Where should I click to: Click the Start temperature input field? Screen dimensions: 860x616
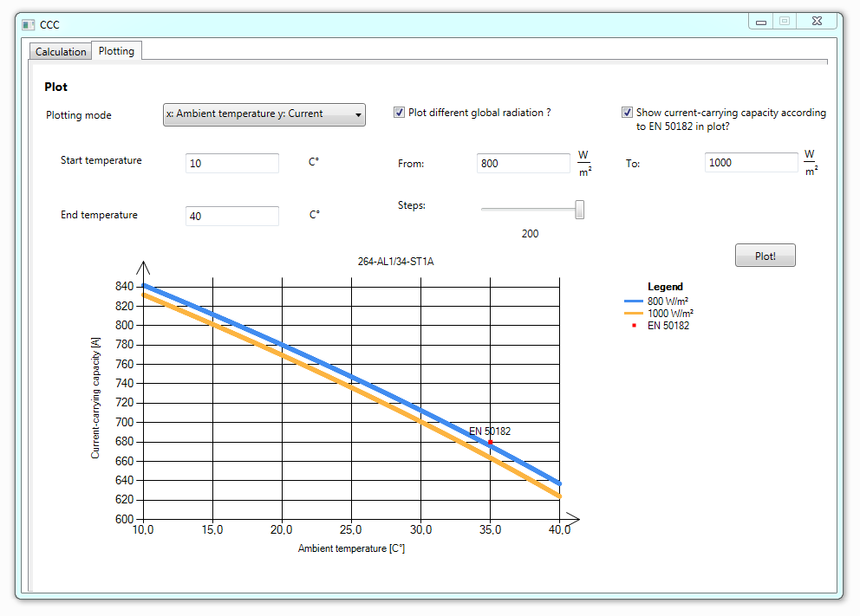click(x=232, y=163)
